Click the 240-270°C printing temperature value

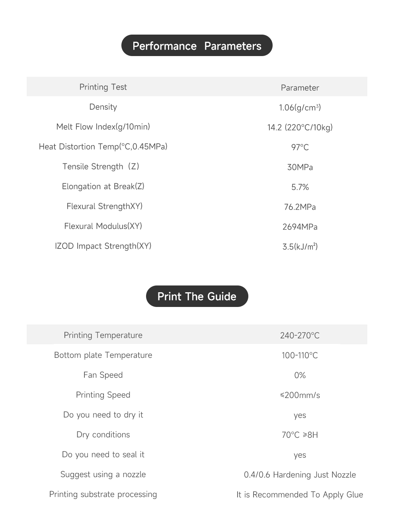click(x=300, y=336)
